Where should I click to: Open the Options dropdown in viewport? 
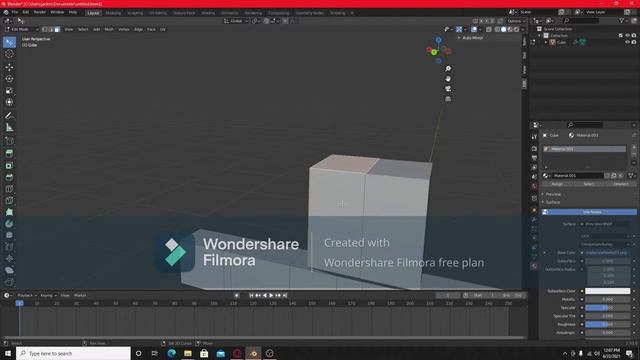pos(516,21)
